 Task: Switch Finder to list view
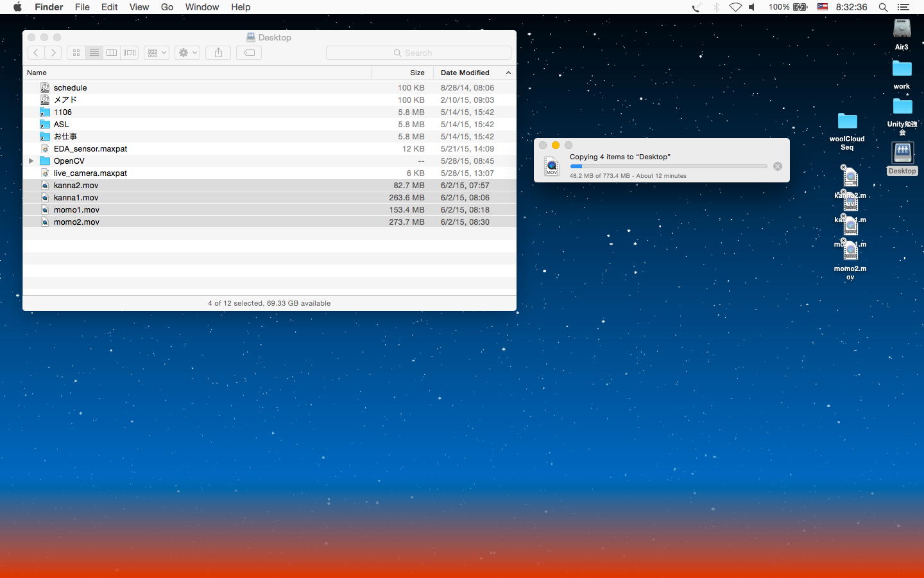(x=94, y=53)
